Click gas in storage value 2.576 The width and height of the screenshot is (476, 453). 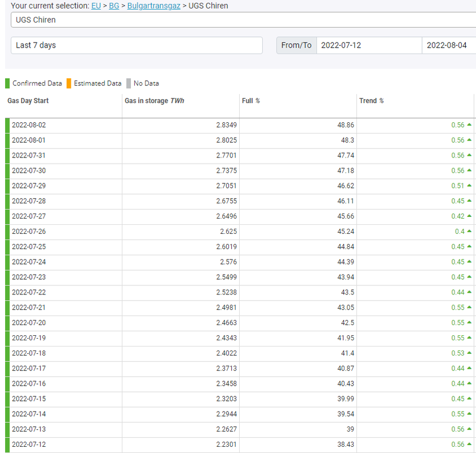(x=228, y=262)
